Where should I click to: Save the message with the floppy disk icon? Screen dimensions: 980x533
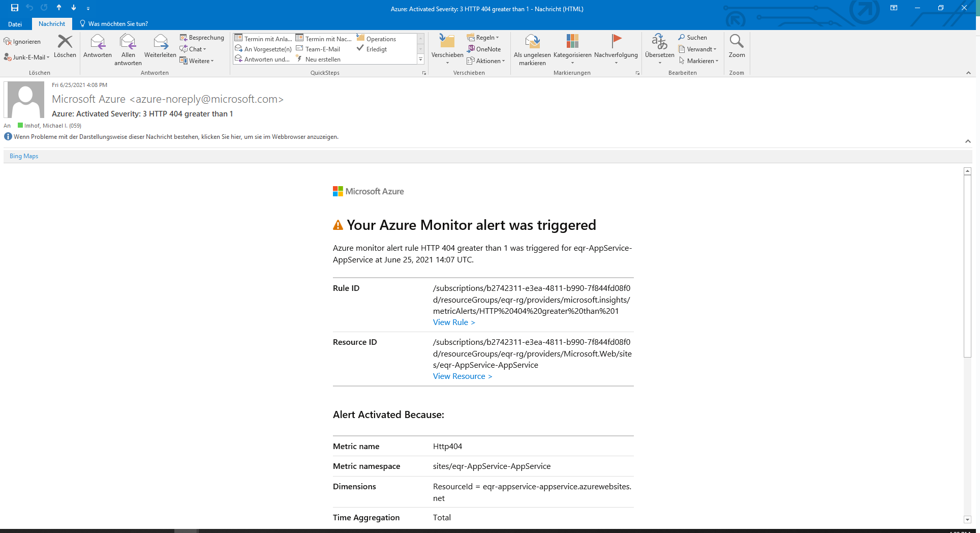click(x=15, y=8)
